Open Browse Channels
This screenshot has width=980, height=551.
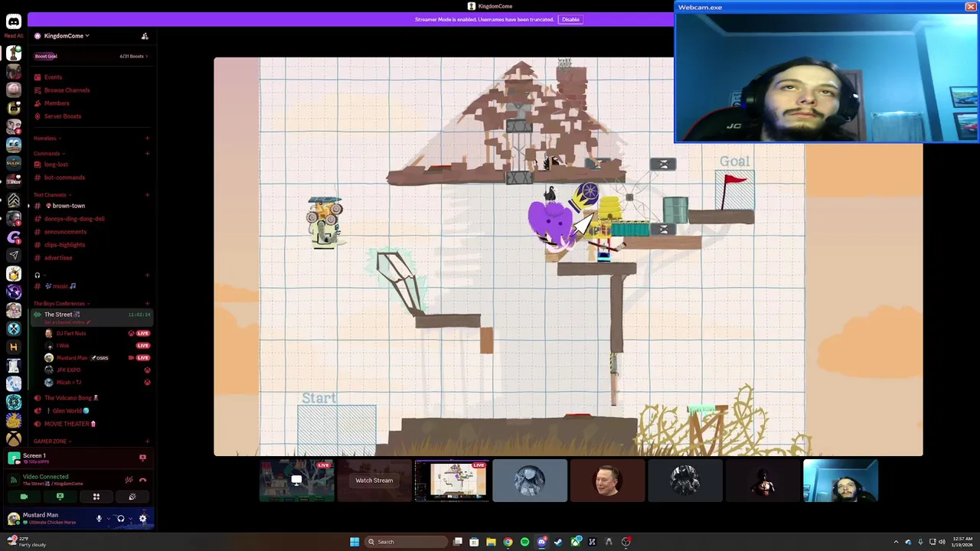(x=67, y=90)
